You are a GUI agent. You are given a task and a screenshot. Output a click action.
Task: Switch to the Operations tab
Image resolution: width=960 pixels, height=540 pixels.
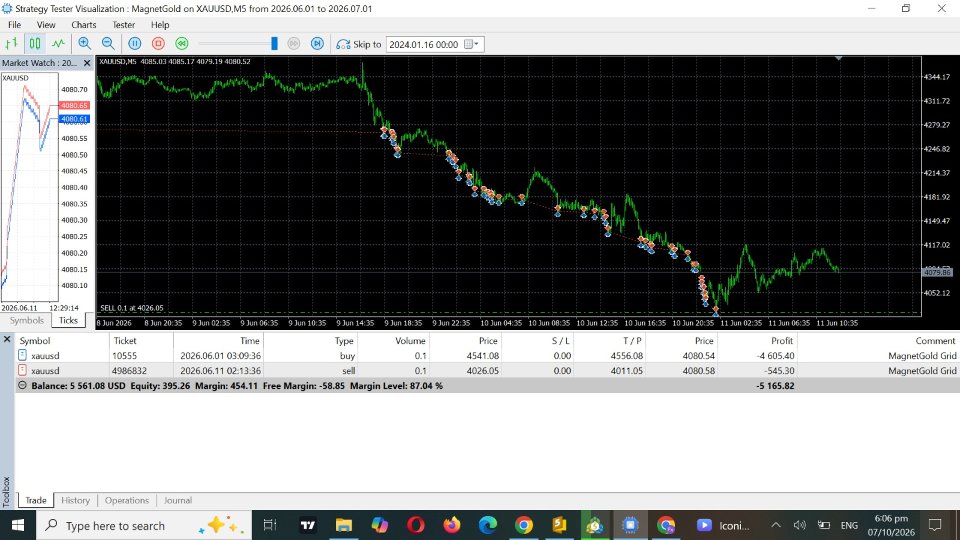pyautogui.click(x=127, y=500)
